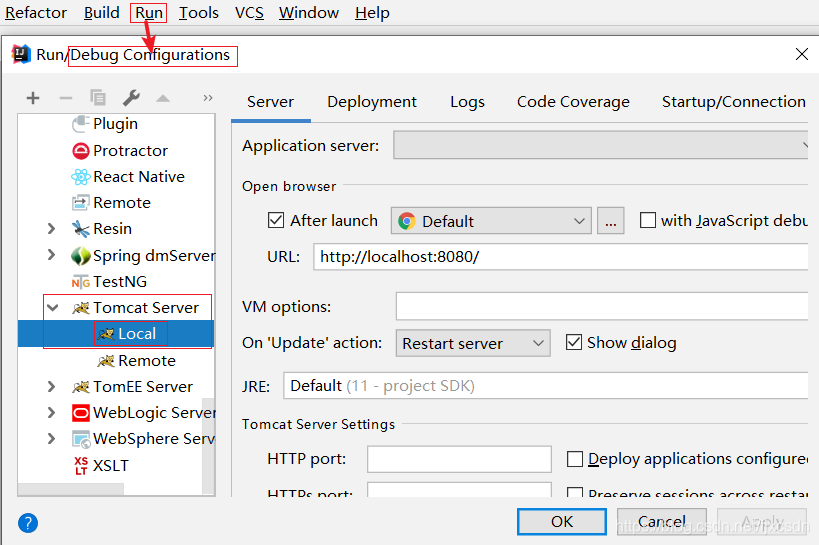Select the Local Tomcat icon
Screen dimensions: 819x545
click(106, 334)
